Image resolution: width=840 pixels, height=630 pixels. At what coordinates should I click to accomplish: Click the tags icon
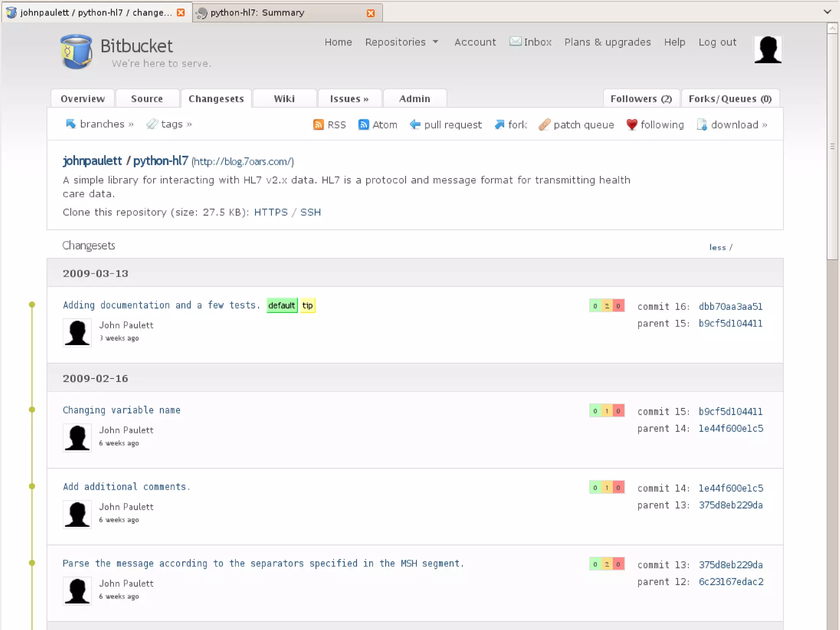(x=152, y=124)
